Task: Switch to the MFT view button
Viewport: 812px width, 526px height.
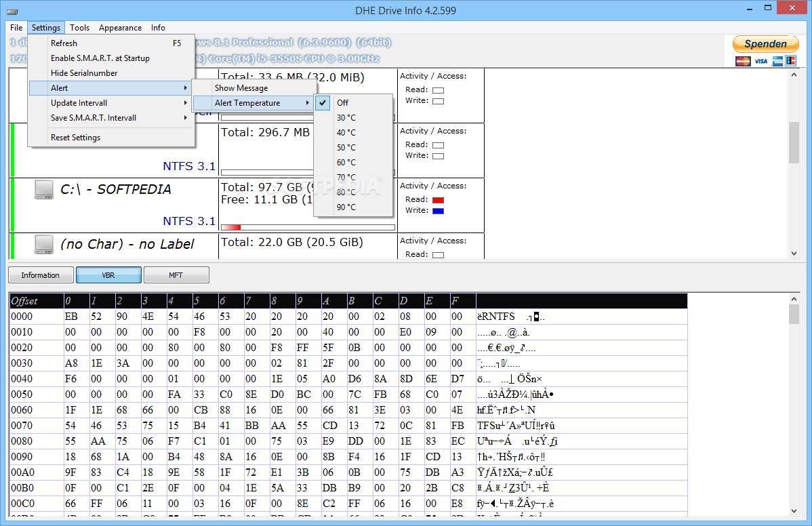Action: pyautogui.click(x=176, y=275)
